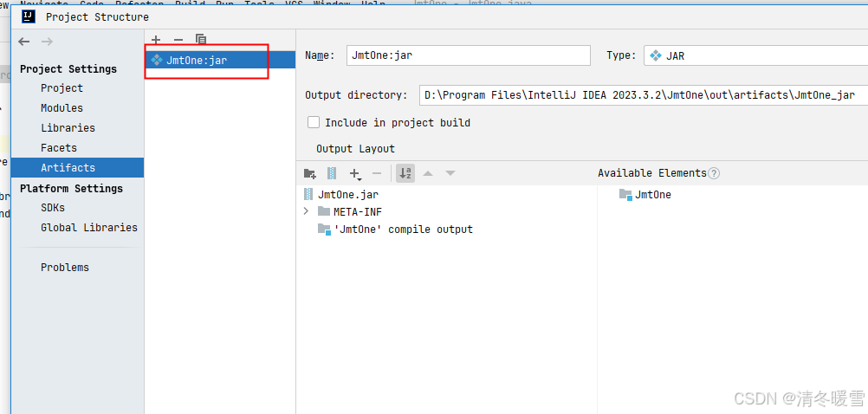Select 'JmtOne' compile output item
The image size is (868, 414).
tap(395, 230)
